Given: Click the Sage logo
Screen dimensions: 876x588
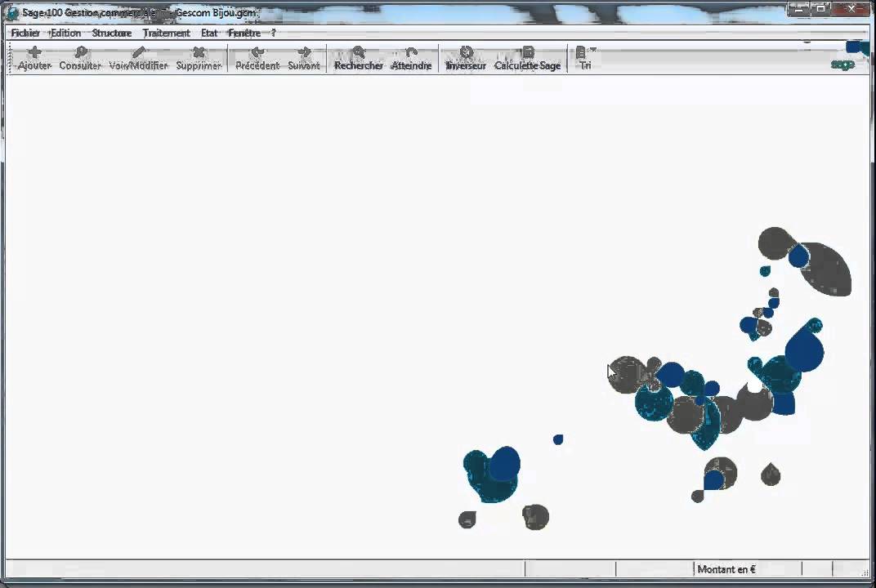Looking at the screenshot, I should (x=843, y=64).
